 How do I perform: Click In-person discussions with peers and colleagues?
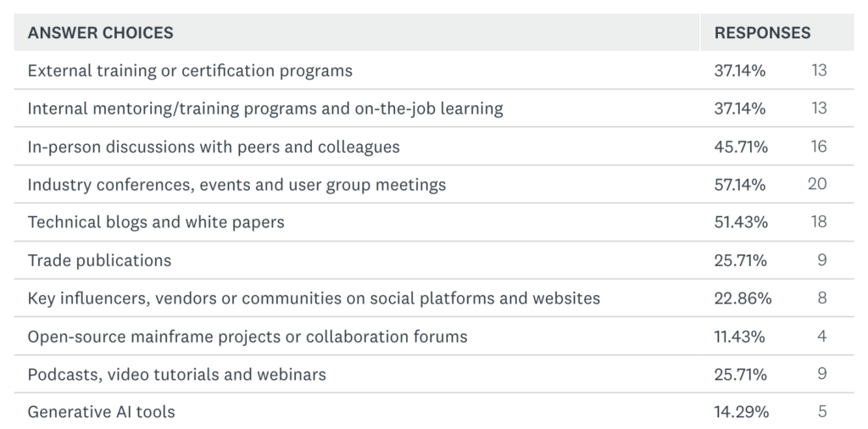[214, 148]
